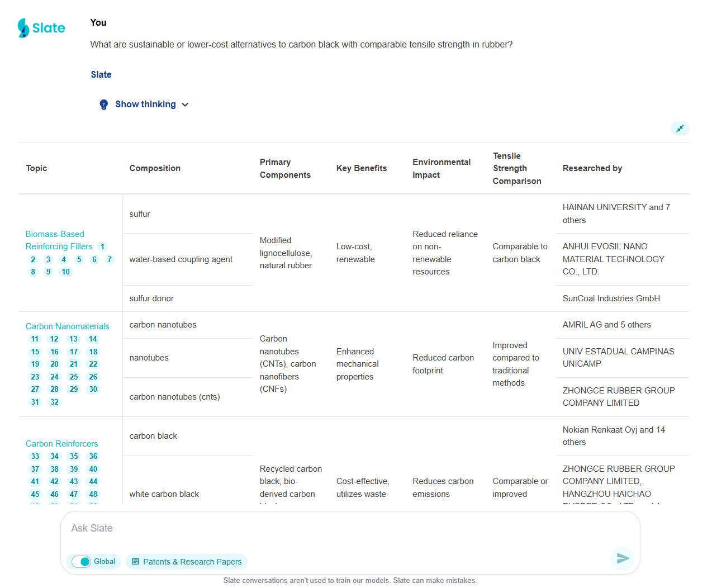Viewport: 712px width, 588px height.
Task: Expand the Show thinking chevron
Action: (185, 105)
